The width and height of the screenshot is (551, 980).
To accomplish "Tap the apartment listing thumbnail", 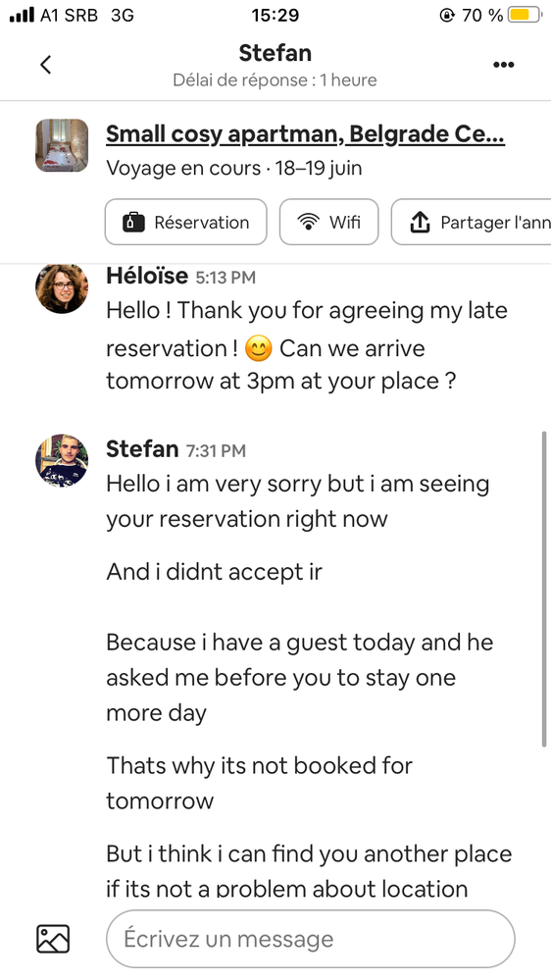I will click(62, 145).
